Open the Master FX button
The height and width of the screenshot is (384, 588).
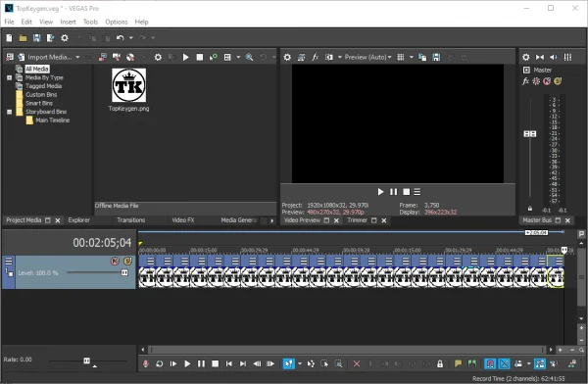click(x=525, y=81)
